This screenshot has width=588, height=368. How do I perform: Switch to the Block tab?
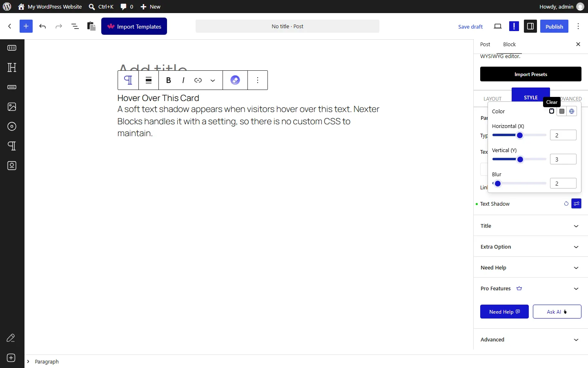tap(509, 44)
